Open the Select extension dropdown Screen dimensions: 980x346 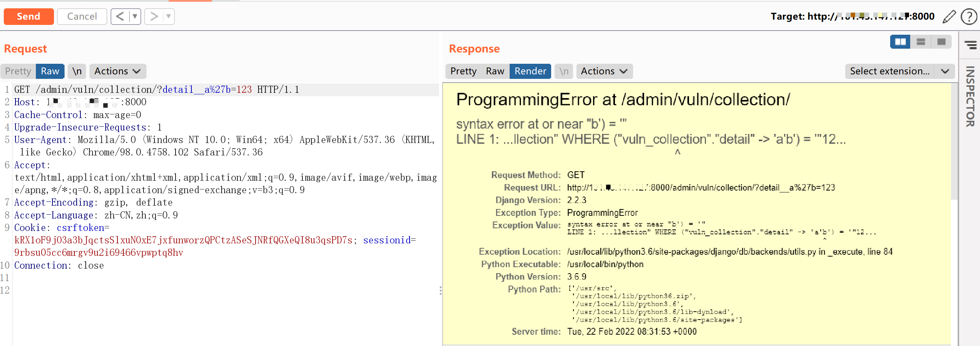click(x=898, y=71)
